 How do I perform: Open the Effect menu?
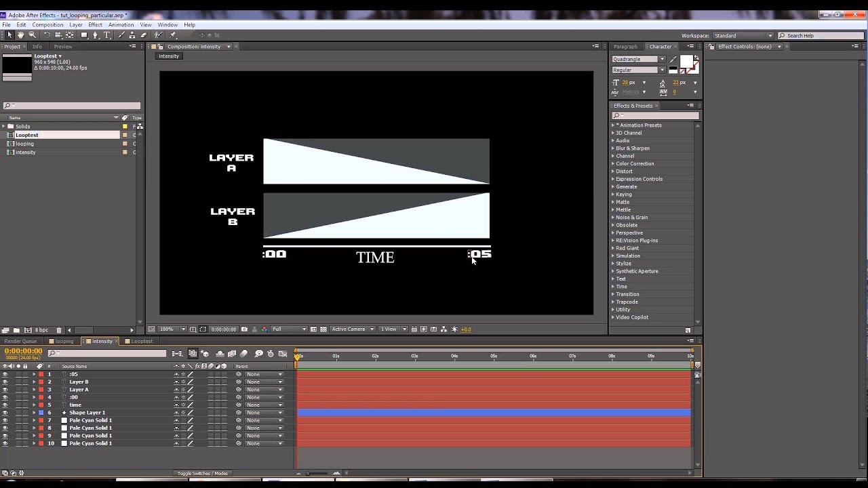(95, 25)
